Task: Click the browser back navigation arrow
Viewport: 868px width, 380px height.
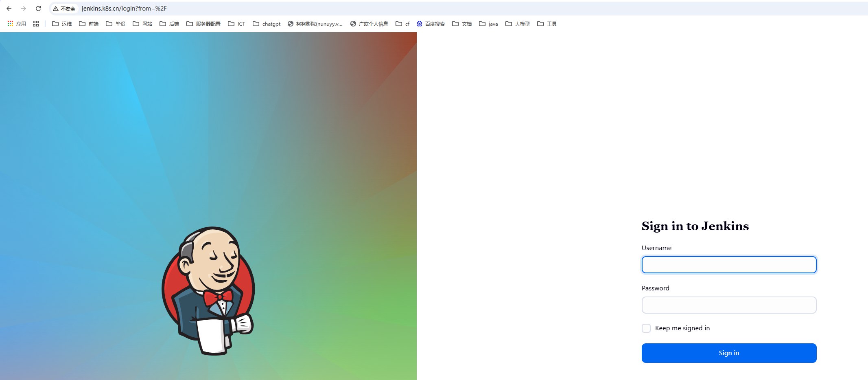Action: click(9, 8)
